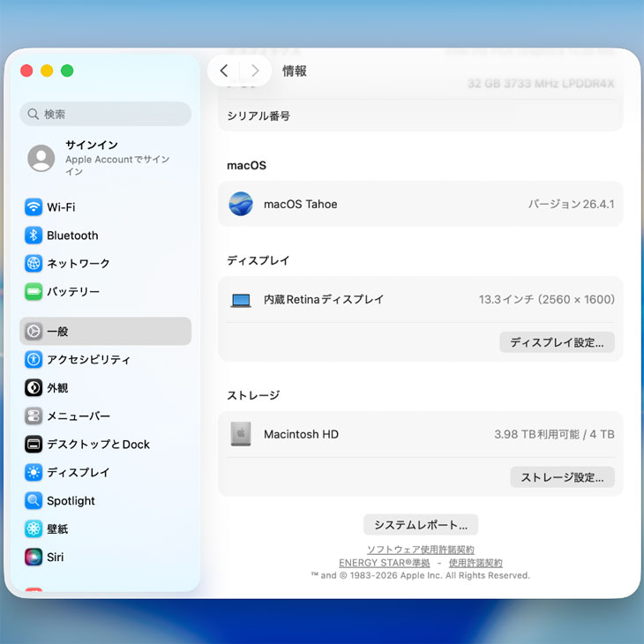Viewport: 644px width, 644px height.
Task: Click the ディスプレイ設定... button
Action: [x=557, y=342]
